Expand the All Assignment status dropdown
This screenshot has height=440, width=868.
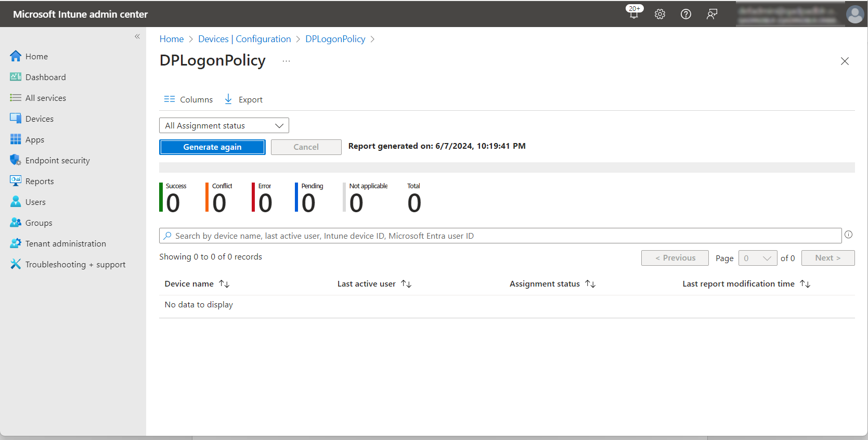coord(224,125)
